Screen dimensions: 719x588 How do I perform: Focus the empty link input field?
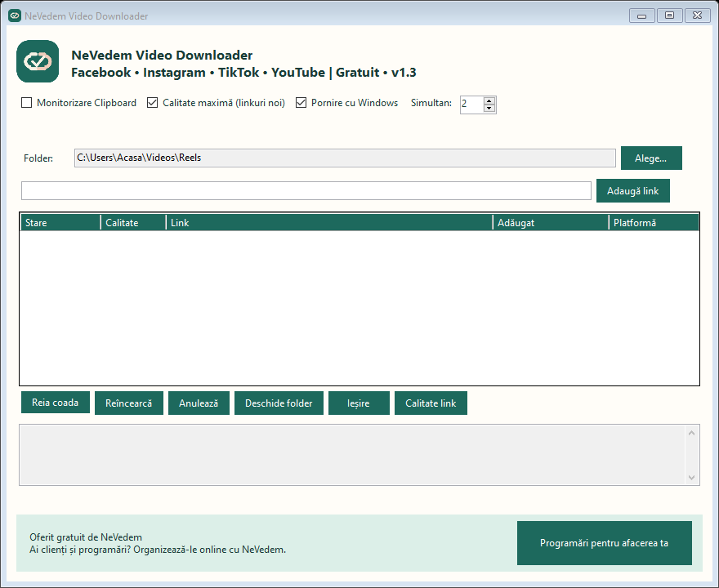(x=306, y=190)
